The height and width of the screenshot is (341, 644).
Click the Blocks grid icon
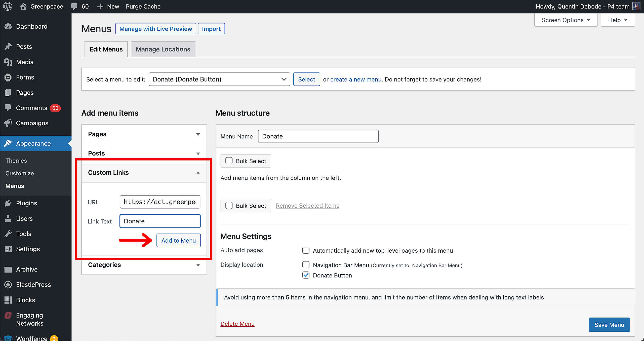(8, 300)
